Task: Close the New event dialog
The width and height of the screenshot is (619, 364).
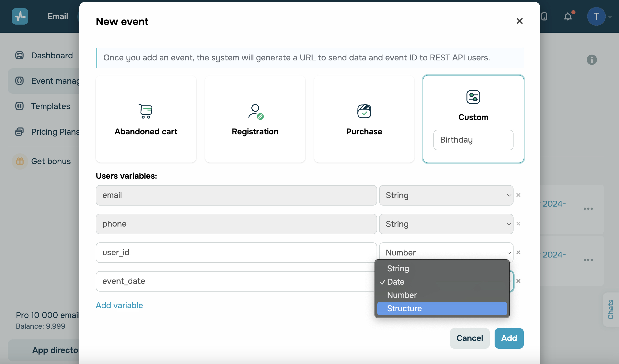Action: (x=519, y=21)
